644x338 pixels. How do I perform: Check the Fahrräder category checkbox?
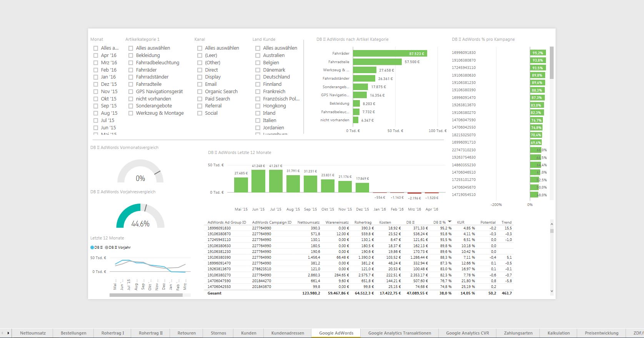pyautogui.click(x=131, y=70)
